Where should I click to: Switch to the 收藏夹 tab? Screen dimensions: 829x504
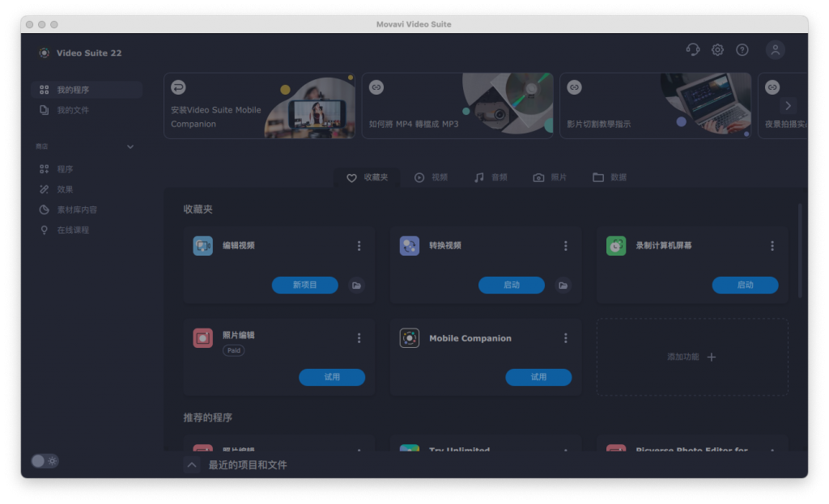[x=367, y=177]
